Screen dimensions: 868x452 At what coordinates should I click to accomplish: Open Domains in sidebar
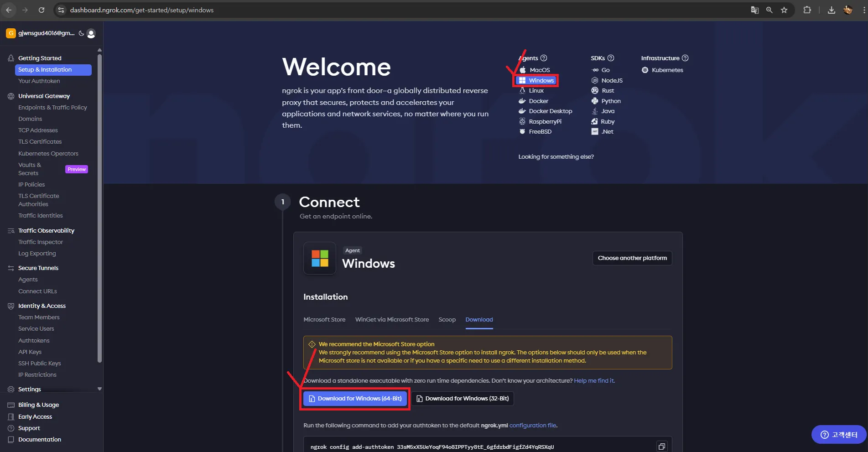pos(30,119)
